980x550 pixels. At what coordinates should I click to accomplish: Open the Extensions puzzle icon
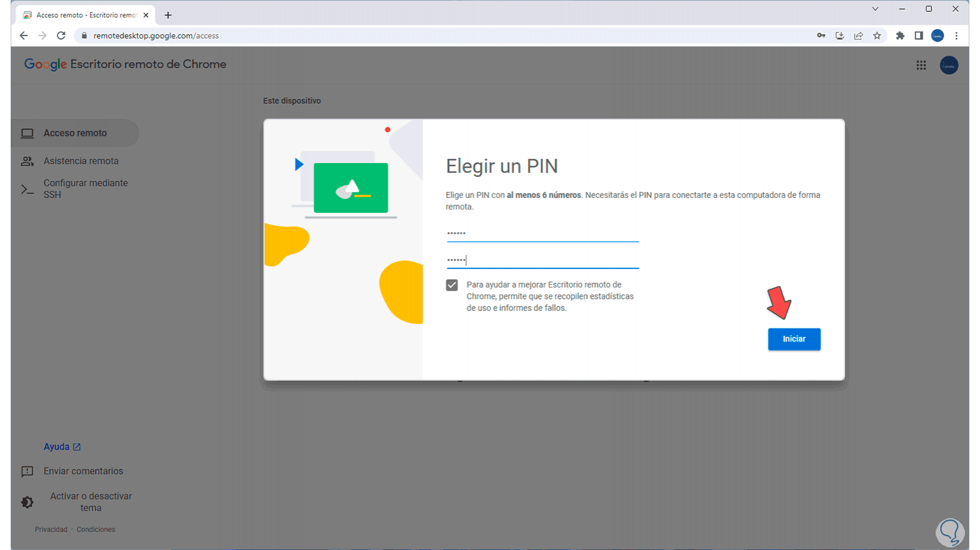pos(900,36)
